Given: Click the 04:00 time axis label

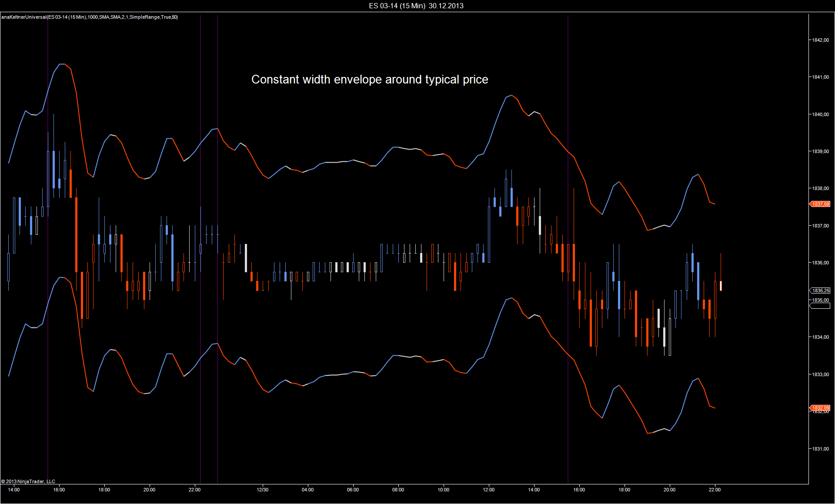Looking at the screenshot, I should pyautogui.click(x=307, y=490).
